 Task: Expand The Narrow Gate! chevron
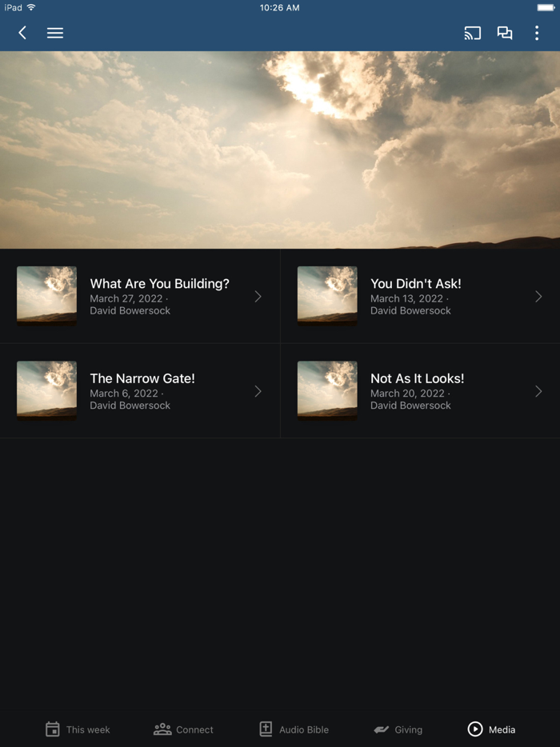coord(258,392)
